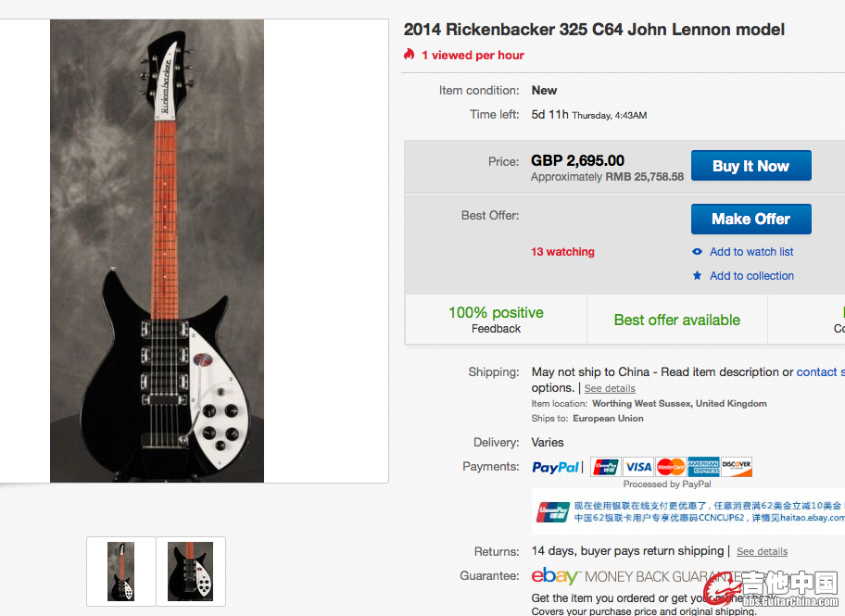Click the UnionPay card icon in Payments
This screenshot has height=616, width=845.
[x=606, y=467]
